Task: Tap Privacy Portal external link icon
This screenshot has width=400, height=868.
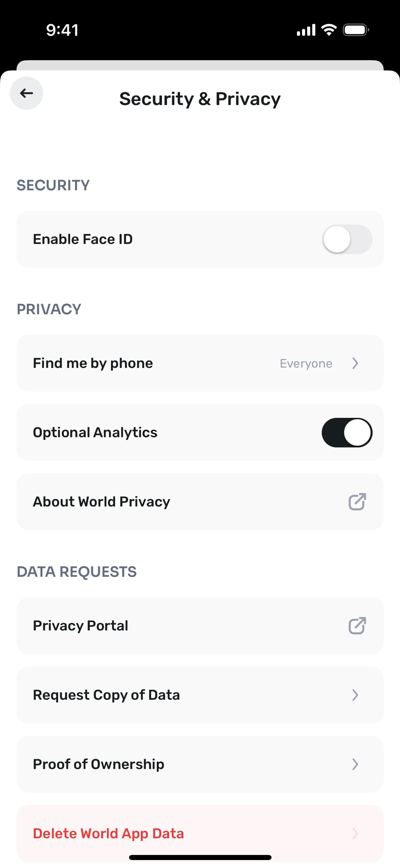Action: pyautogui.click(x=357, y=626)
